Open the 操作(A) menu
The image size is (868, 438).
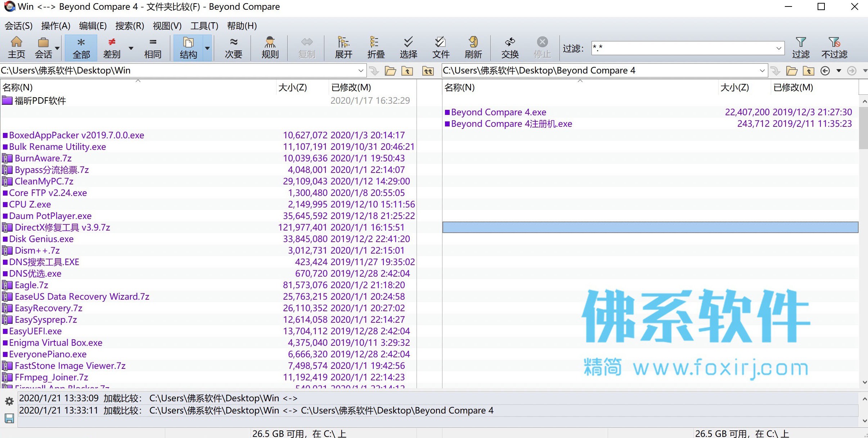point(56,26)
